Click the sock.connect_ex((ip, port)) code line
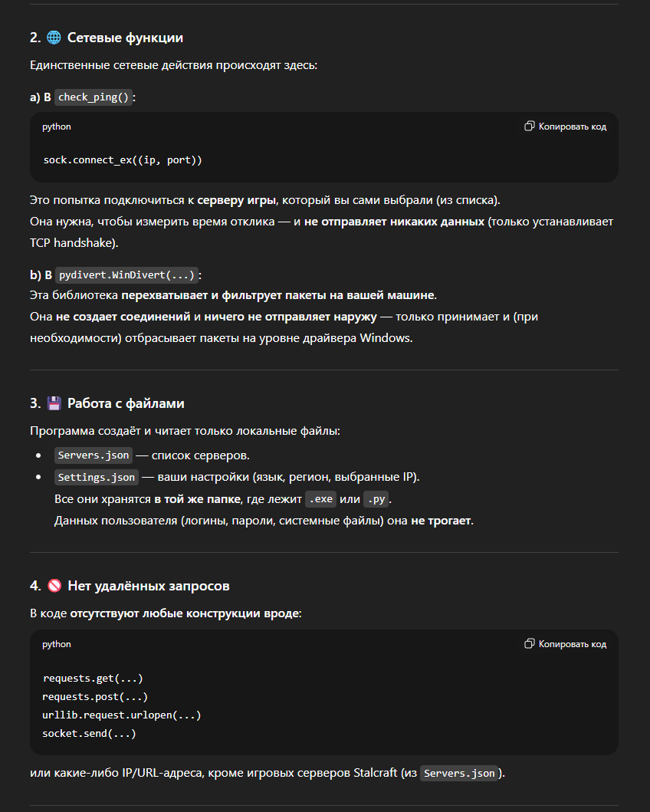650x812 pixels. (123, 160)
